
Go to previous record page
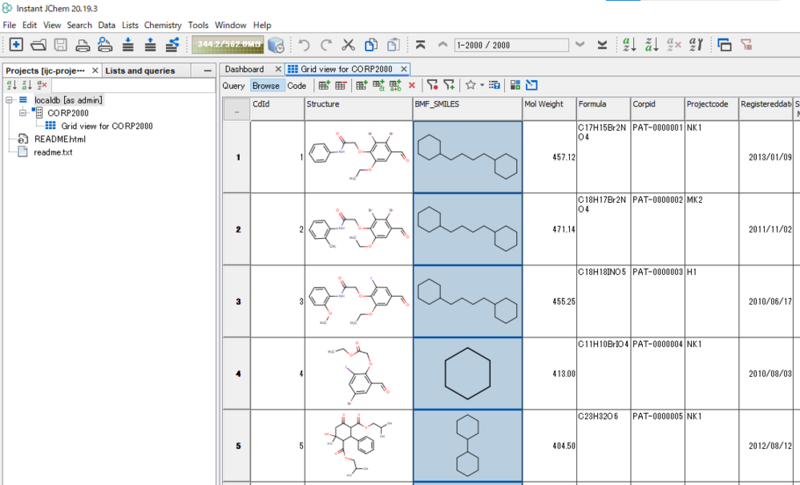(x=442, y=45)
